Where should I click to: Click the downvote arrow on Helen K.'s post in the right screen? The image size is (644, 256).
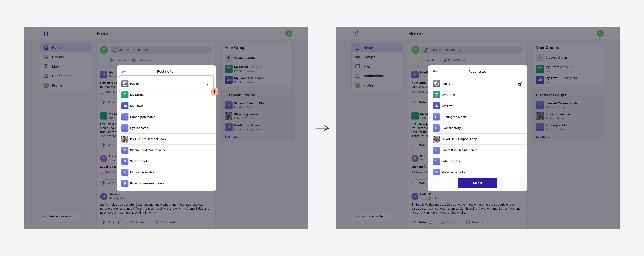(x=430, y=222)
